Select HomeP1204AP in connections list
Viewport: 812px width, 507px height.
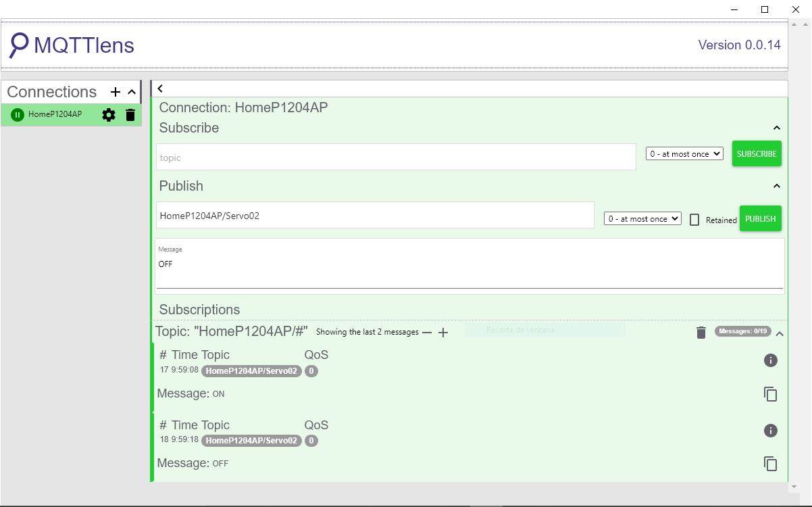pos(55,114)
